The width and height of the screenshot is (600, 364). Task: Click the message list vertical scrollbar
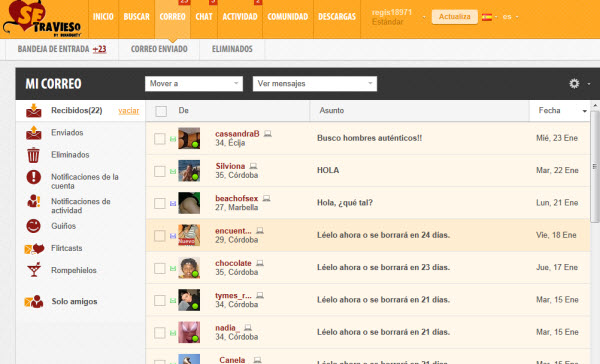pos(595,166)
